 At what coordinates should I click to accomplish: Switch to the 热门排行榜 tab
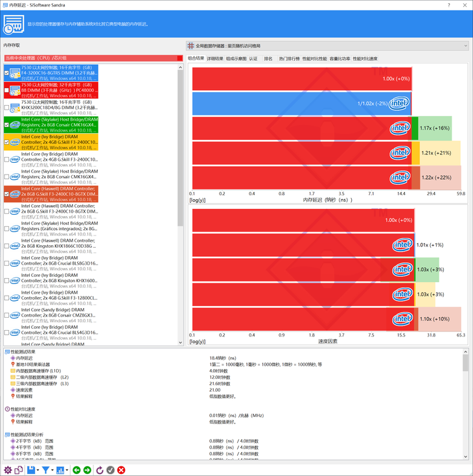tap(289, 58)
